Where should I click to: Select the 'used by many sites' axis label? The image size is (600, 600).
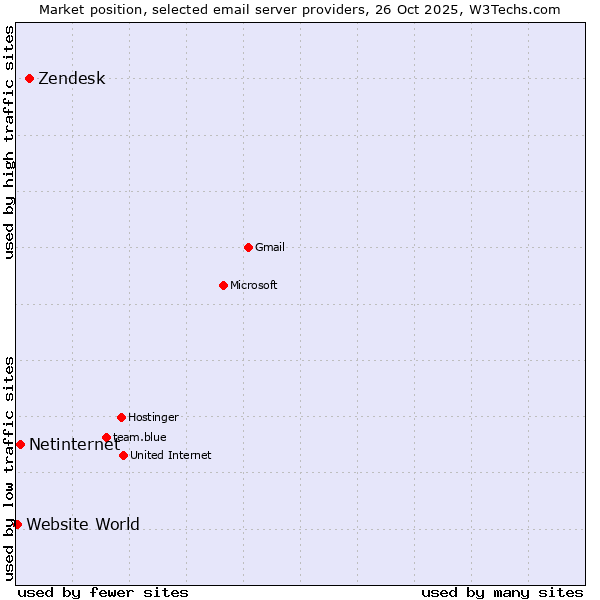[x=502, y=592]
